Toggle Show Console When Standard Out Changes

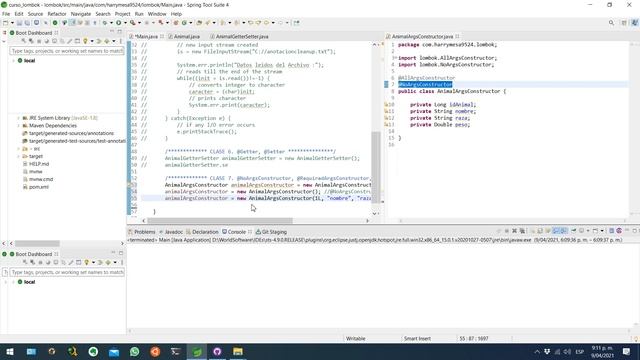click(x=556, y=231)
